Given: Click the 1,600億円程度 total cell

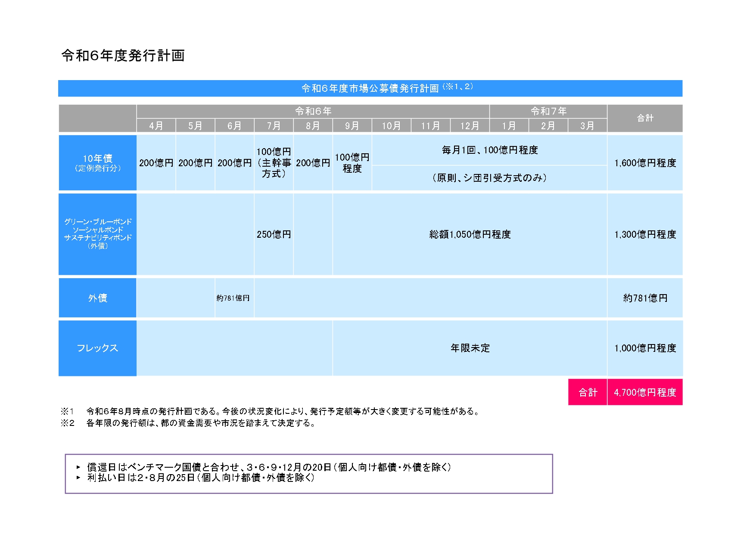Looking at the screenshot, I should [645, 163].
